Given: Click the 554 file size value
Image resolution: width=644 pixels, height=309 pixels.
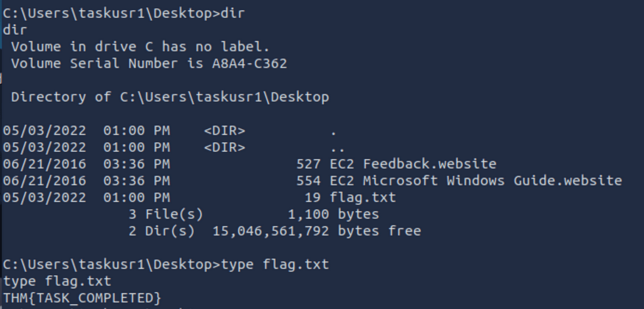Looking at the screenshot, I should [x=308, y=180].
